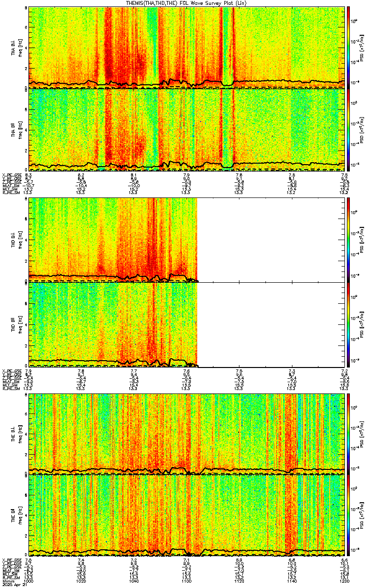
Task: Click the 'THE B⊥ freq [Hz]' axis label
Action: (18, 434)
